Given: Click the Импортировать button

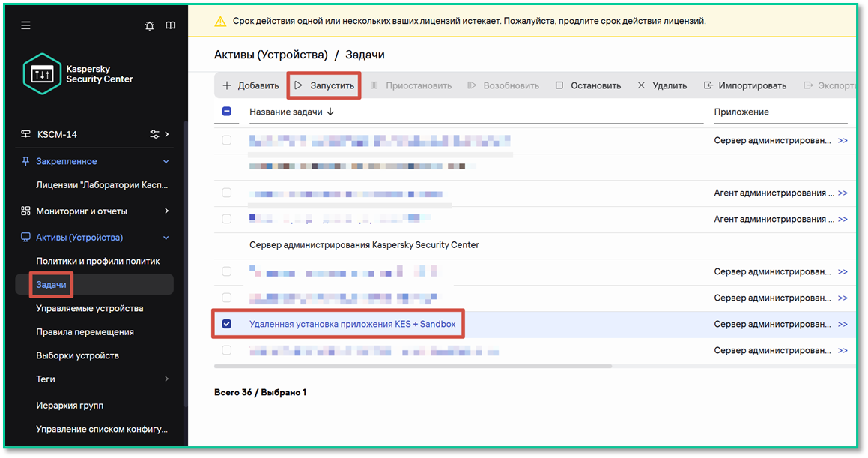Looking at the screenshot, I should (x=745, y=85).
